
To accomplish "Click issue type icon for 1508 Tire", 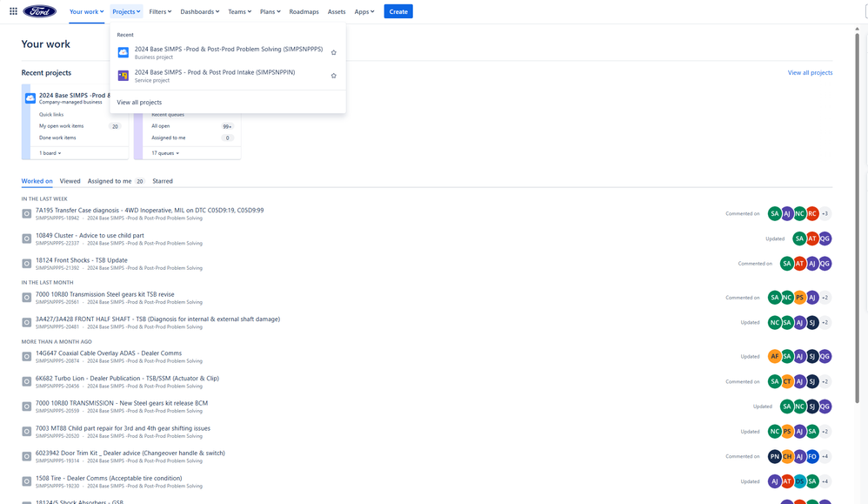I will point(27,482).
